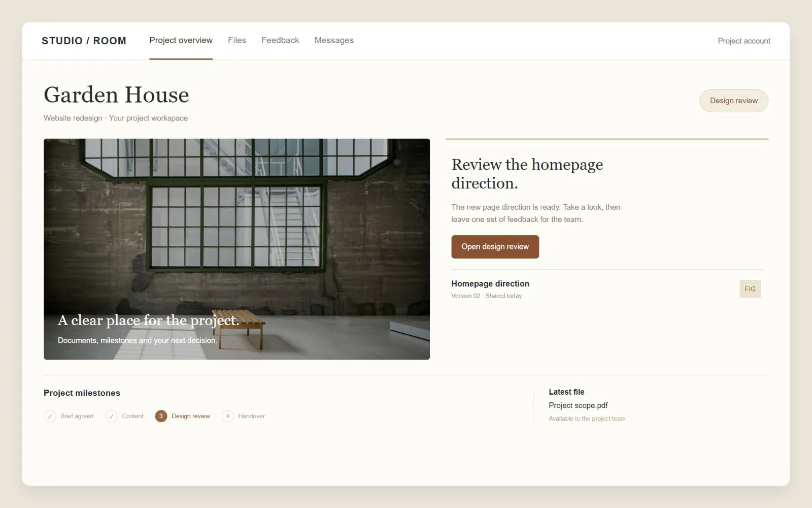Open the Messages tab
The image size is (812, 508).
[x=334, y=40]
